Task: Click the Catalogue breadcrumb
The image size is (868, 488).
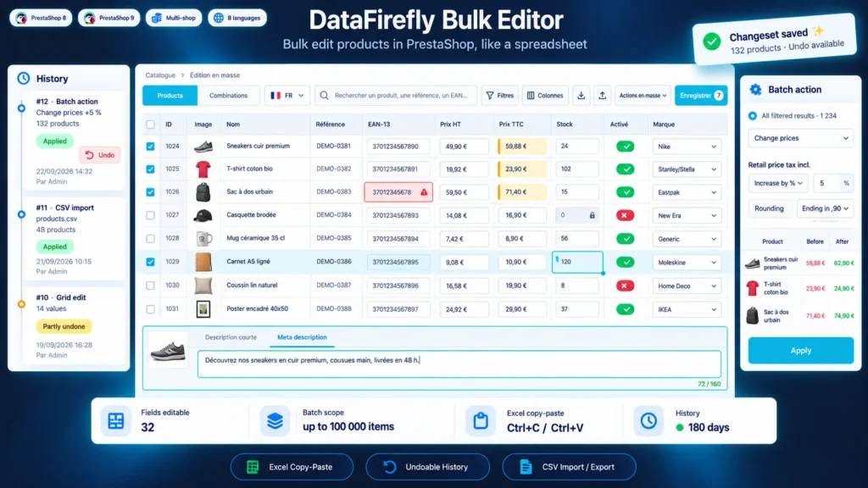Action: pyautogui.click(x=160, y=75)
